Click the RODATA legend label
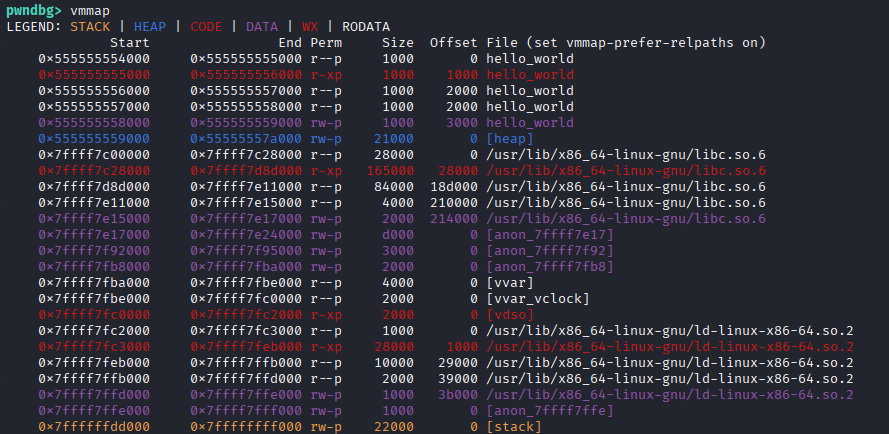The height and width of the screenshot is (434, 889). (366, 27)
